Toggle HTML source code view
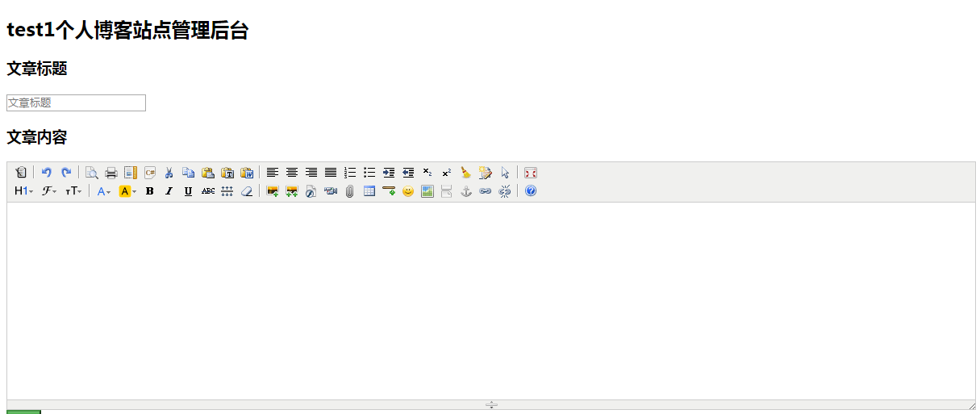Viewport: 980px width, 414px height. click(21, 172)
